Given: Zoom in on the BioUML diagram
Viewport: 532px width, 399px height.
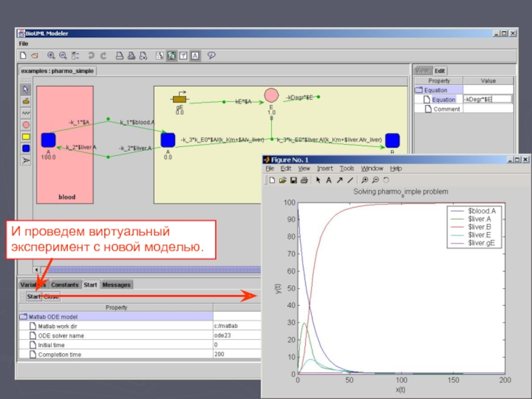Looking at the screenshot, I should tap(51, 56).
